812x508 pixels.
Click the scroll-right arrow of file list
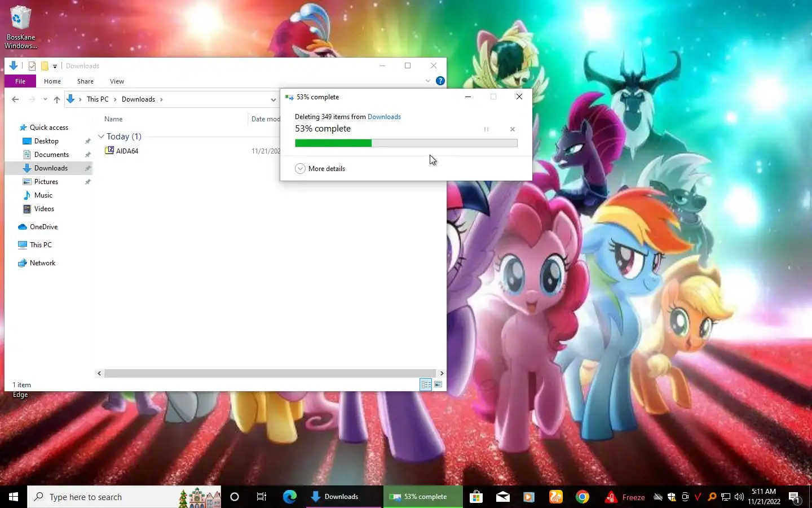click(442, 373)
